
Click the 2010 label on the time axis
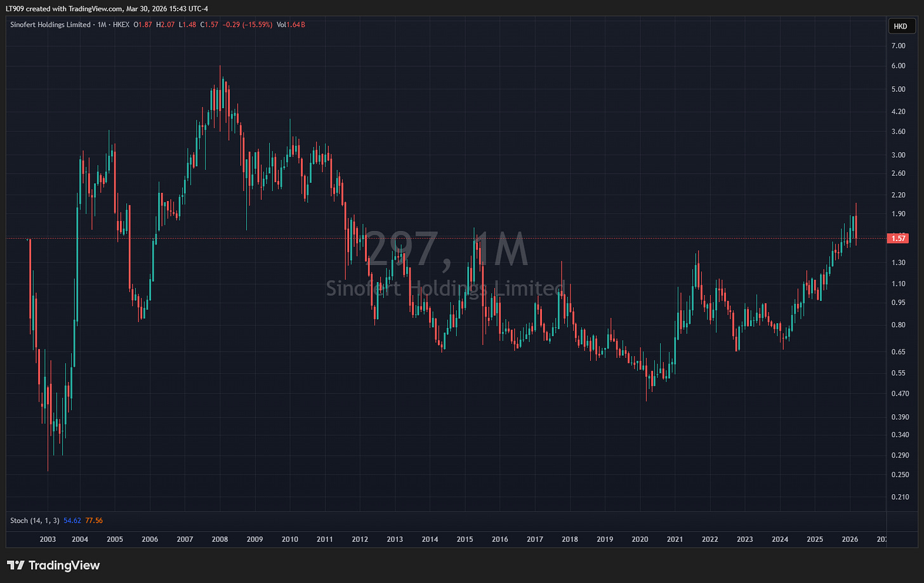tap(290, 540)
